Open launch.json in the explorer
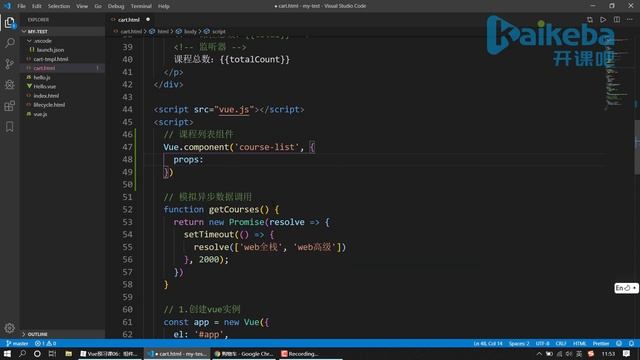Viewport: 640px width, 360px height. (62, 50)
